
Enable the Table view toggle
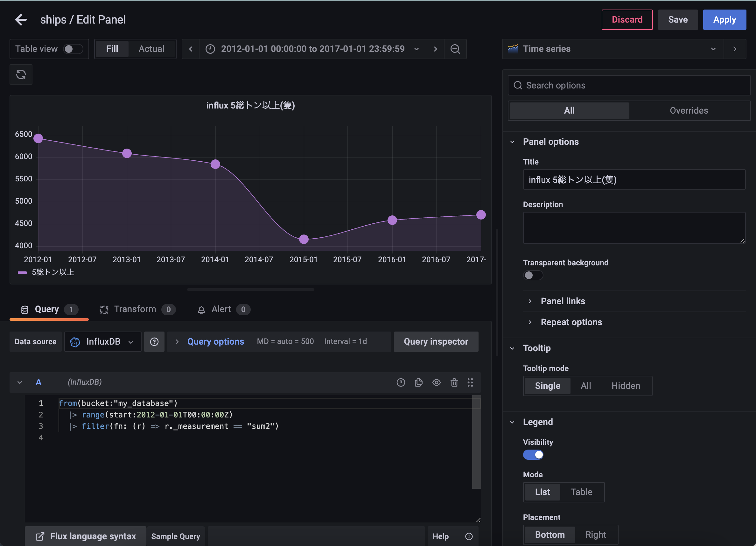73,49
